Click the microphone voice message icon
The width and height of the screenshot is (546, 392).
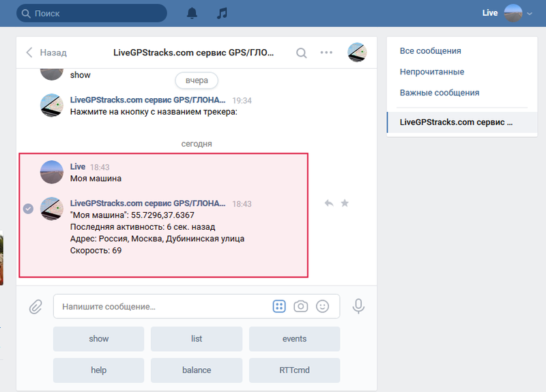pos(358,307)
